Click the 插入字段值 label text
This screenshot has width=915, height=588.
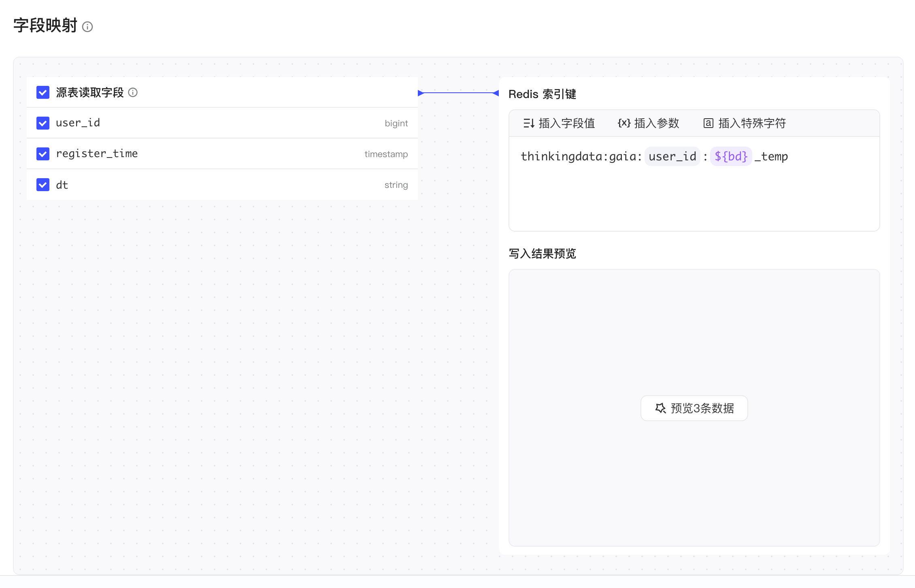pos(567,123)
